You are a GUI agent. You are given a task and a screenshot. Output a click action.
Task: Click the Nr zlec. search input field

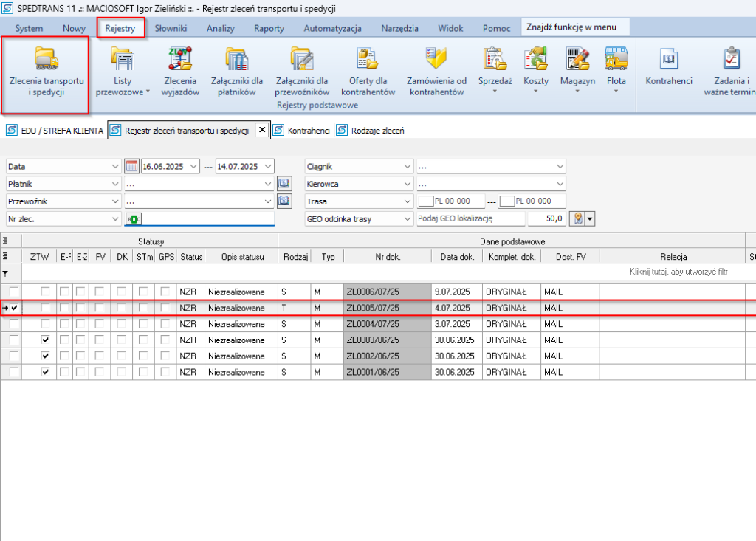click(x=207, y=218)
